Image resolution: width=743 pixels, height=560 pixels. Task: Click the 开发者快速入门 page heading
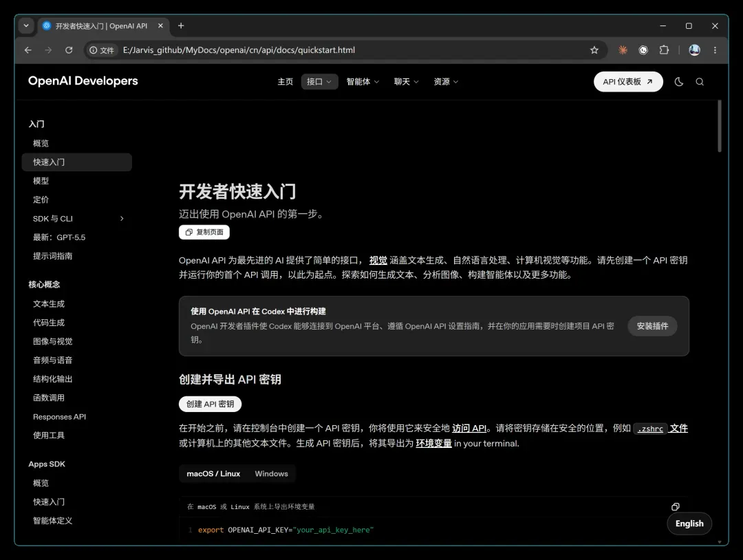pyautogui.click(x=237, y=191)
